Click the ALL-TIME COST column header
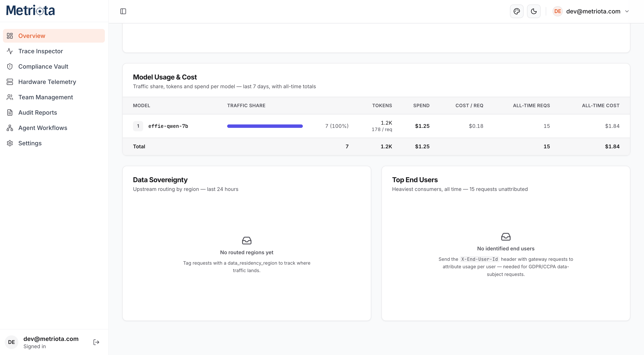Viewport: 644px width, 355px height. click(601, 105)
